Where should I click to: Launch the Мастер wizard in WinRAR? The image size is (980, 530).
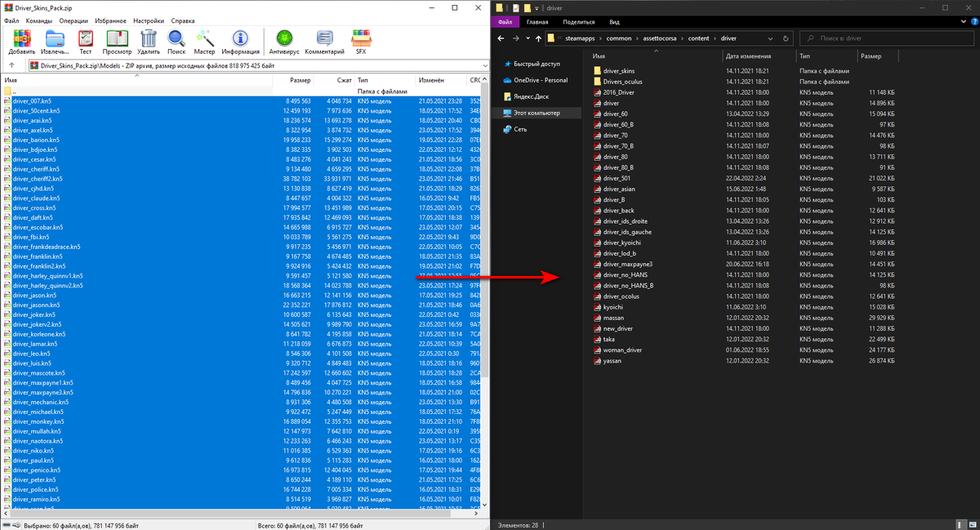pyautogui.click(x=204, y=40)
